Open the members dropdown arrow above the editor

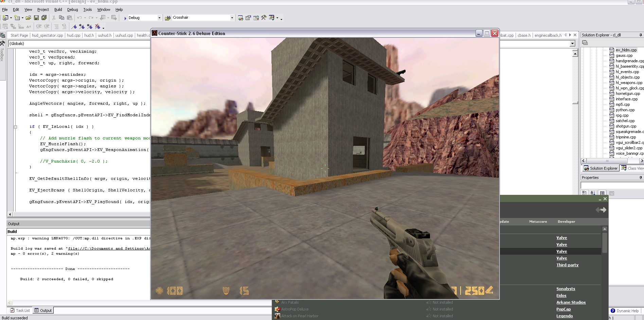pos(572,44)
